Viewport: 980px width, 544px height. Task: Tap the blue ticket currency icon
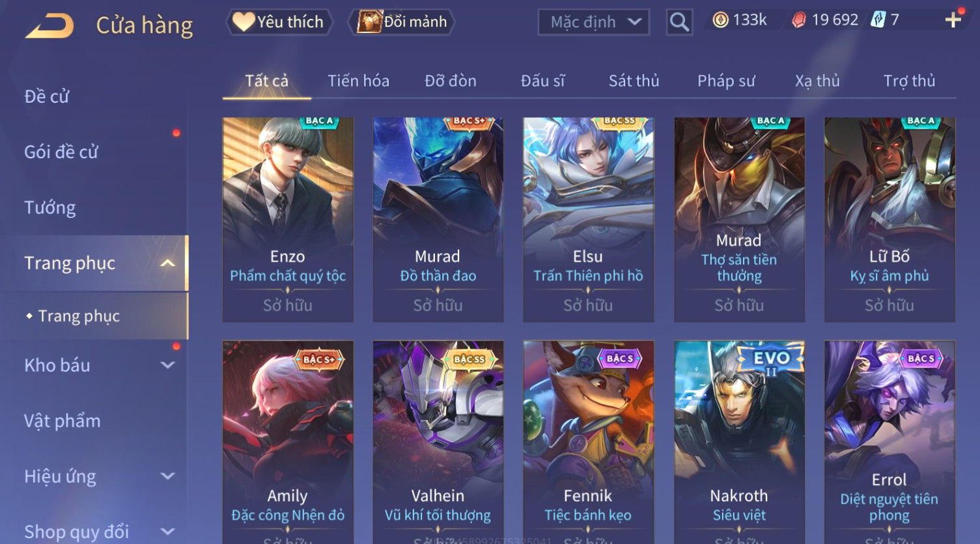(x=878, y=20)
